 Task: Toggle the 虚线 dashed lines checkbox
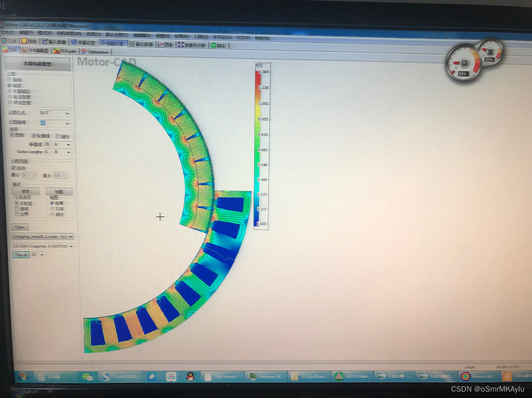point(17,209)
